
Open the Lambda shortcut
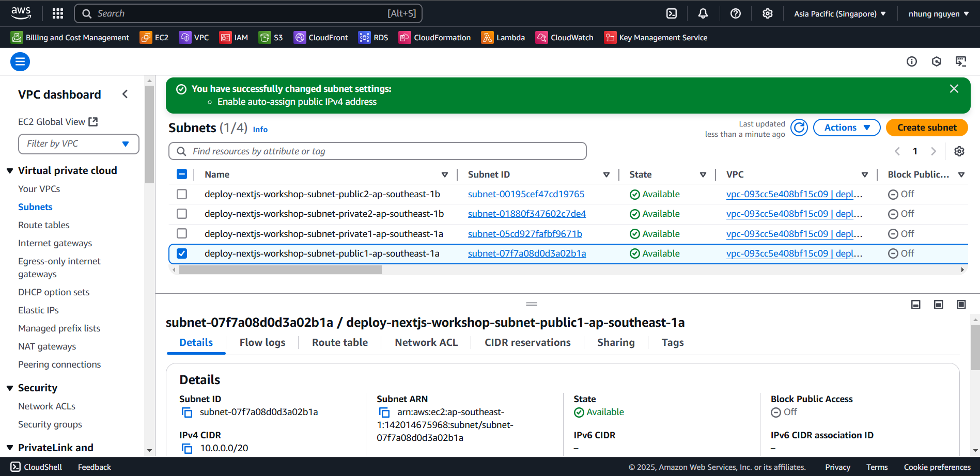(503, 38)
